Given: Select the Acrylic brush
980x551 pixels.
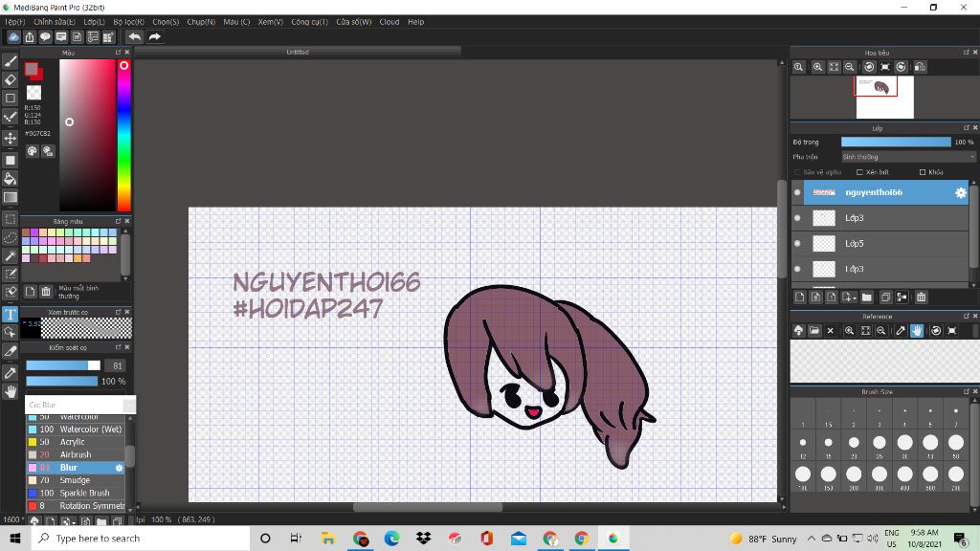Looking at the screenshot, I should (76, 442).
